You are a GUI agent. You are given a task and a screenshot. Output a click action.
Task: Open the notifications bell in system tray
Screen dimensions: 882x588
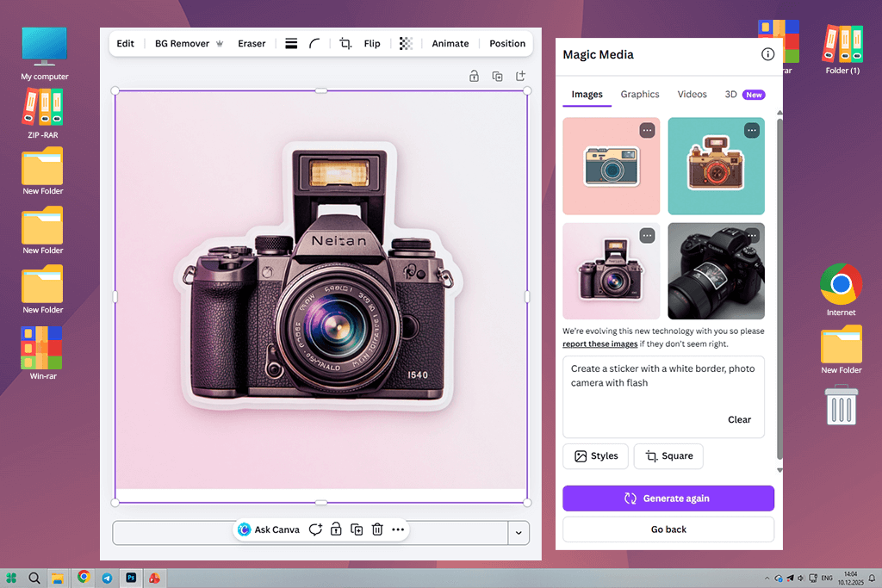pyautogui.click(x=872, y=578)
